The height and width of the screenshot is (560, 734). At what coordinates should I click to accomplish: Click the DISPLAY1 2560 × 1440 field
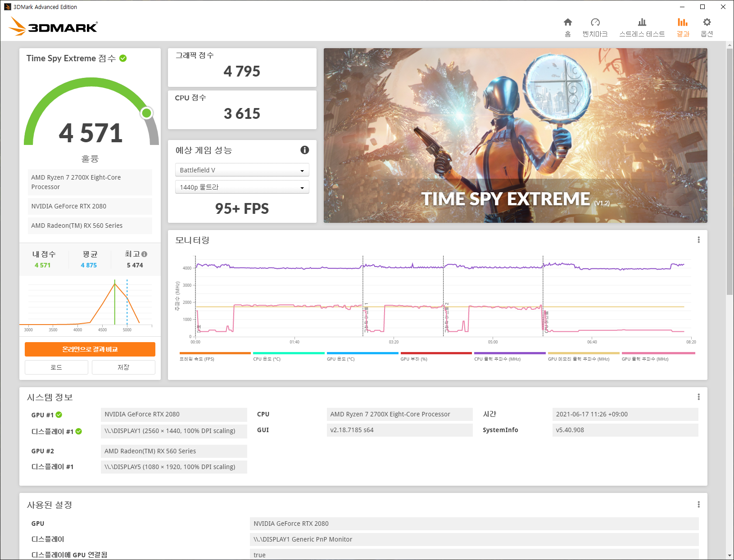(174, 431)
